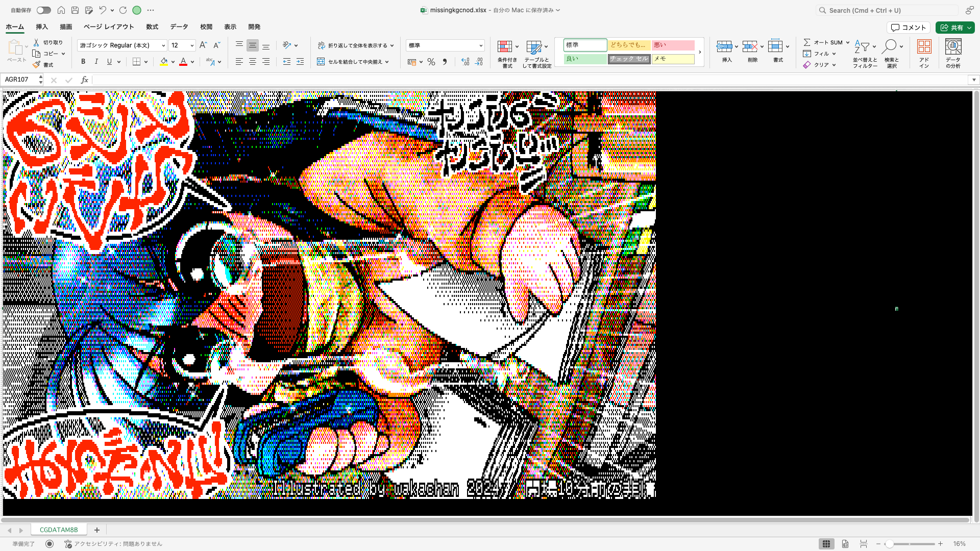The height and width of the screenshot is (551, 980).
Task: Click the fx insert function icon
Action: [x=85, y=80]
